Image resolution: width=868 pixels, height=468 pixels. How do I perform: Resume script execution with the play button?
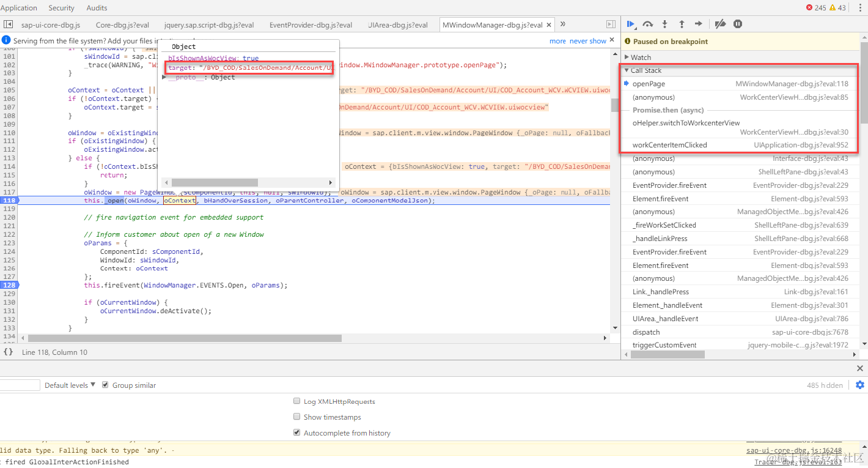(631, 24)
